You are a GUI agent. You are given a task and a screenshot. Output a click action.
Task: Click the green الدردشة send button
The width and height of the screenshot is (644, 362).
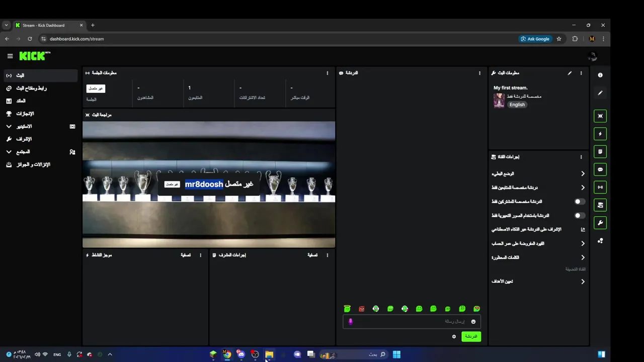point(471,336)
